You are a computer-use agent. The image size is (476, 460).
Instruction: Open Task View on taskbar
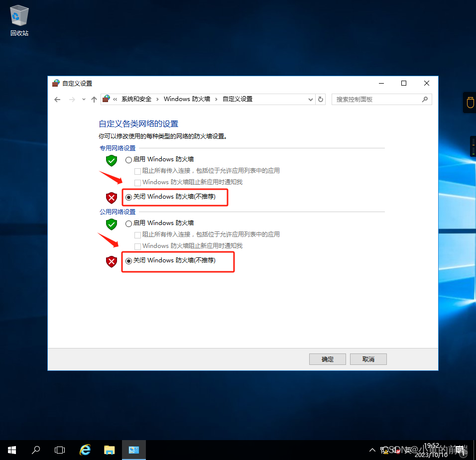click(60, 450)
